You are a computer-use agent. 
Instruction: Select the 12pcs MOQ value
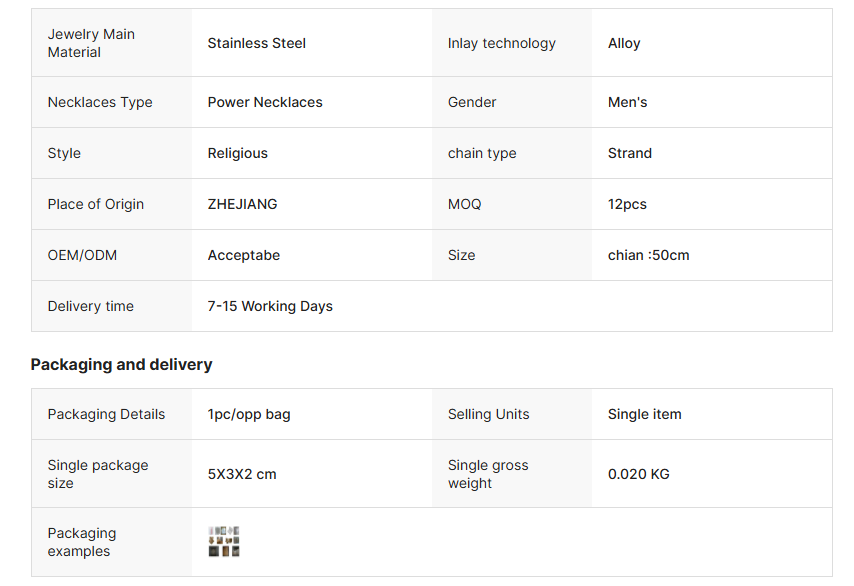pos(627,204)
